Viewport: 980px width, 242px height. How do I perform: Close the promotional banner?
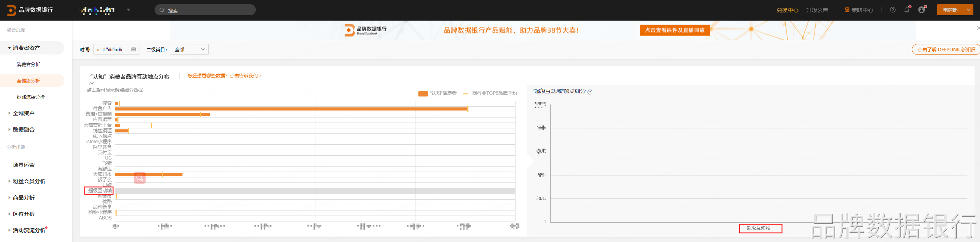coord(978,28)
